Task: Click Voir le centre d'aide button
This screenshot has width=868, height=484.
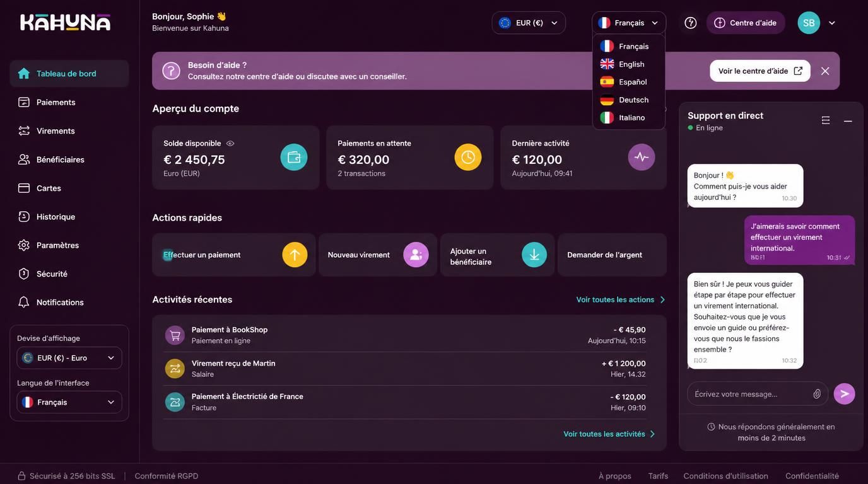Action: pos(760,71)
